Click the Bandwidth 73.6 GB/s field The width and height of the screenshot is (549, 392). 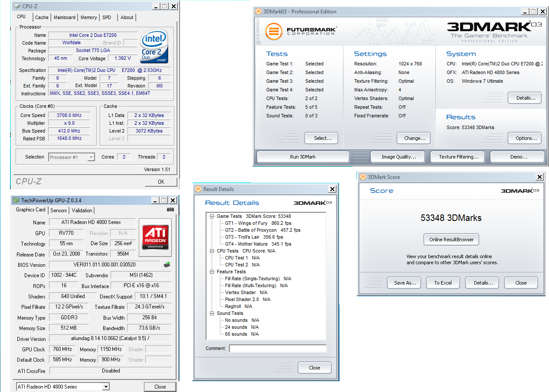coord(150,328)
